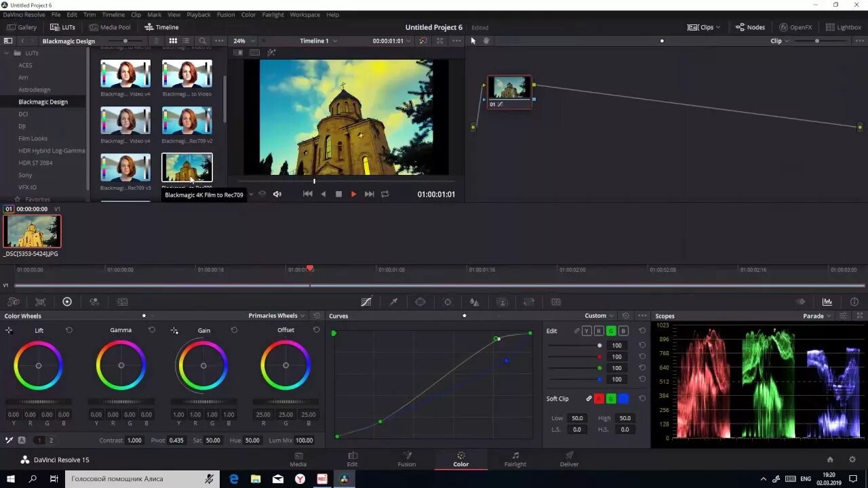Image resolution: width=868 pixels, height=488 pixels.
Task: Open the Nodes panel button
Action: click(x=750, y=27)
